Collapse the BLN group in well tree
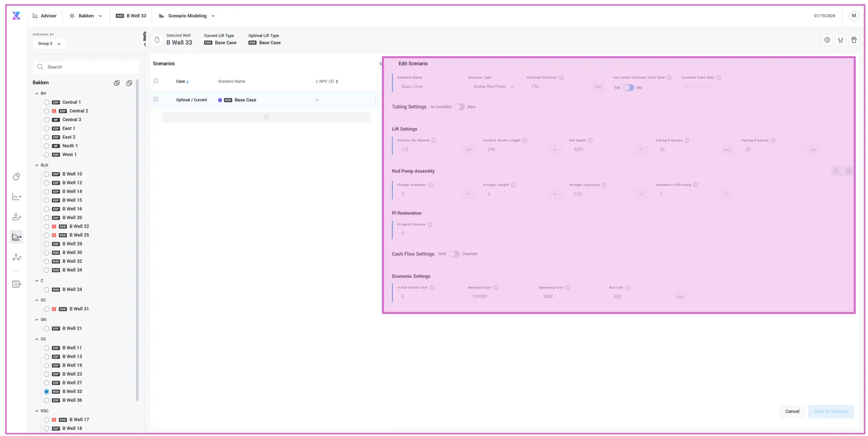Screen dimensions: 868x436 coord(37,165)
